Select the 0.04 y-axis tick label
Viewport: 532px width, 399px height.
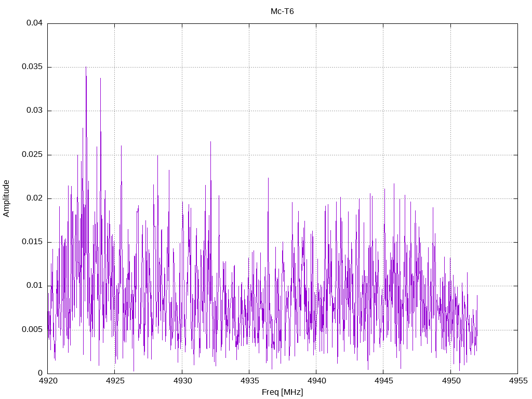pyautogui.click(x=35, y=23)
